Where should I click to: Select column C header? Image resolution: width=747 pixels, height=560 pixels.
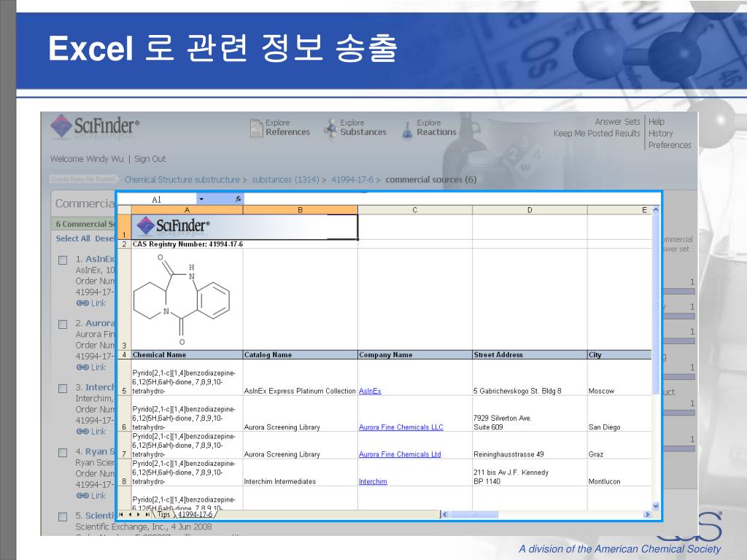(415, 210)
